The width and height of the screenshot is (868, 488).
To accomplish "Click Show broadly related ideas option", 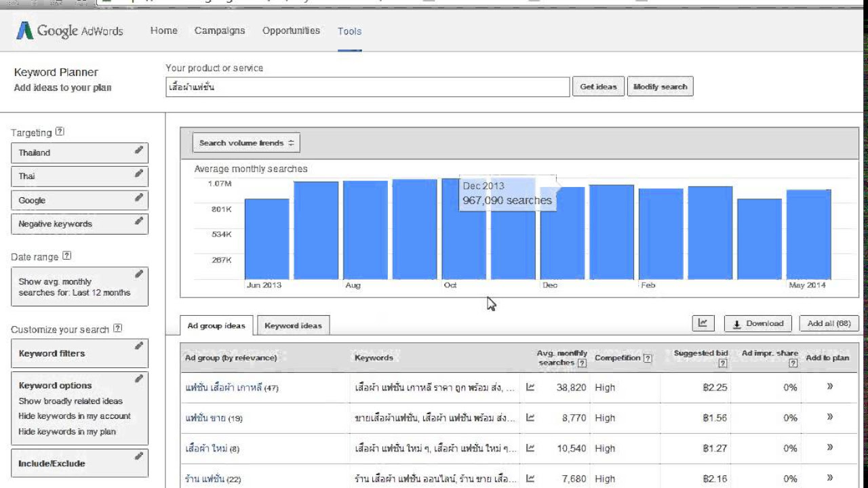I will 71,401.
